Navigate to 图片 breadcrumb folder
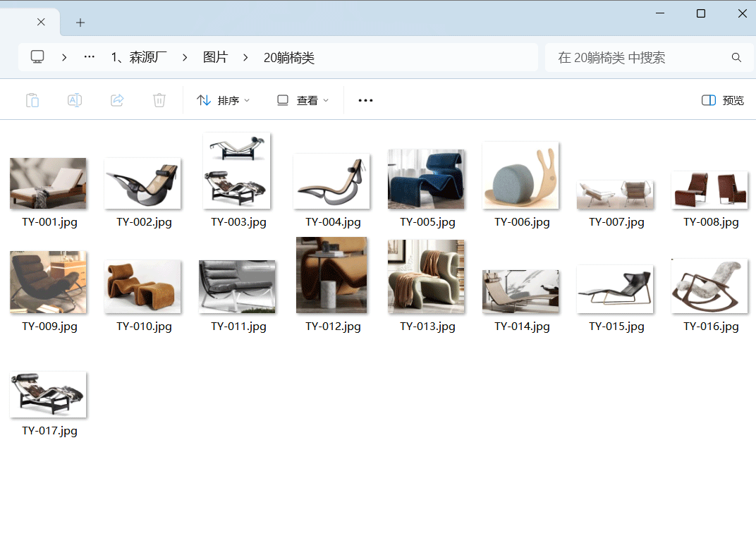Image resolution: width=756 pixels, height=543 pixels. tap(215, 57)
